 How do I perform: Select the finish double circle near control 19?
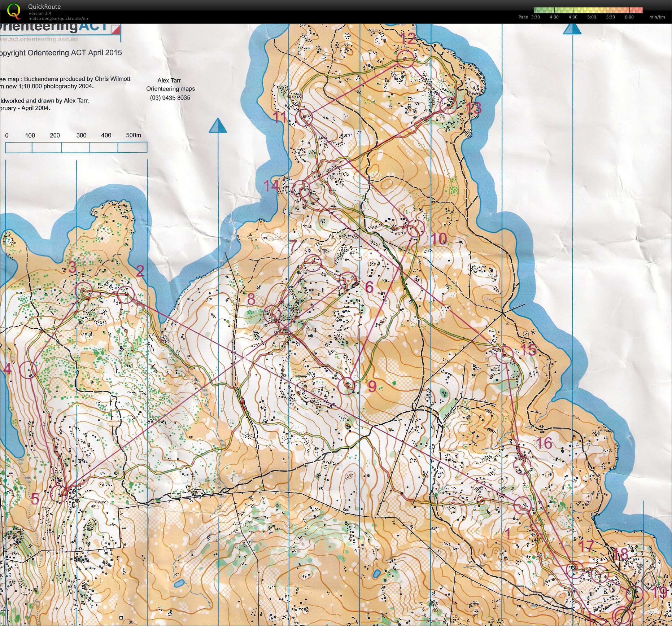tap(621, 615)
